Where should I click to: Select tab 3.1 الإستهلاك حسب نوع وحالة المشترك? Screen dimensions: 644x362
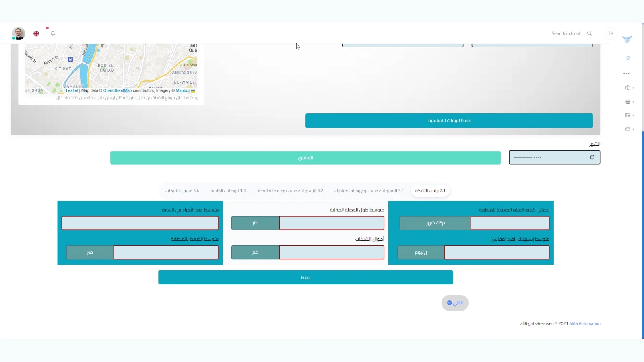[369, 191]
